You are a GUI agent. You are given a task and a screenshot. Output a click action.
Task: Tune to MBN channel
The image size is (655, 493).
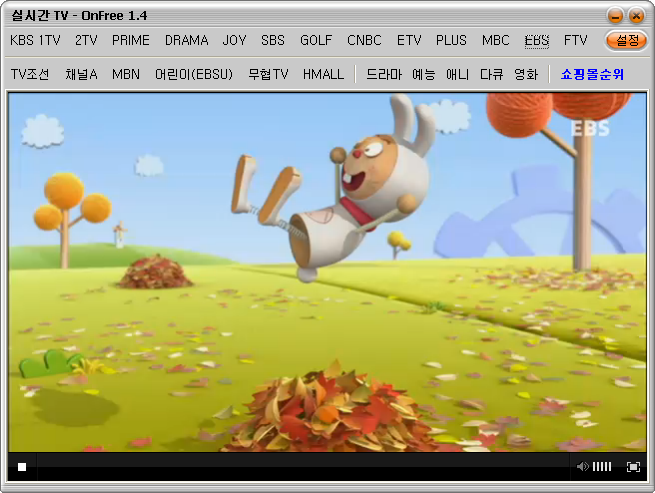[126, 74]
